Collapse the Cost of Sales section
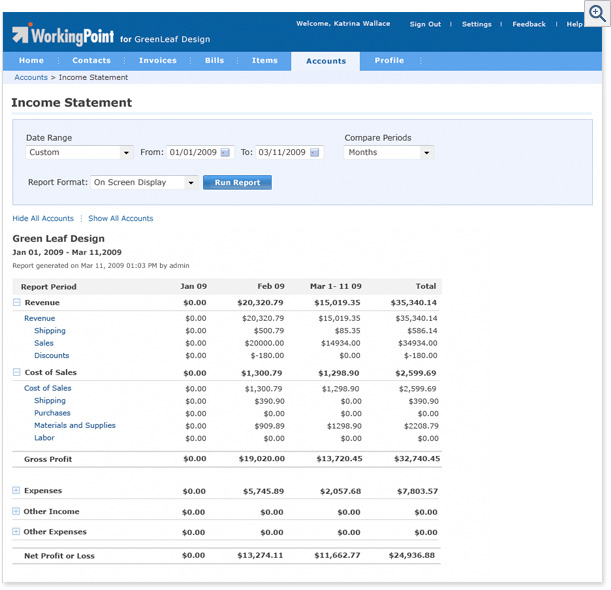611x590 pixels. click(16, 372)
